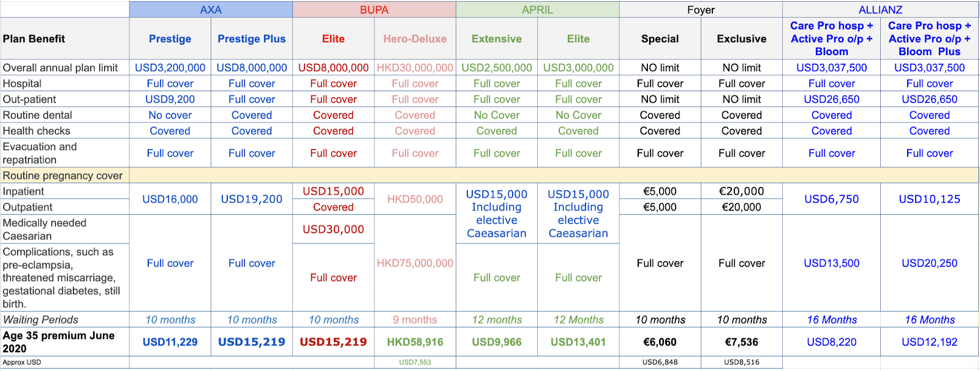980x371 pixels.
Task: Select the Health checks row label
Action: pos(65,131)
